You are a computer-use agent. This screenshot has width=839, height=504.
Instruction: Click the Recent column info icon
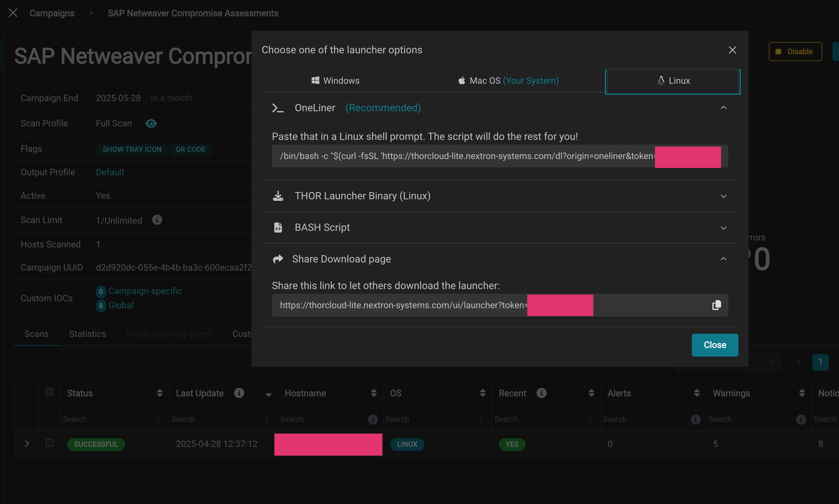(x=541, y=393)
